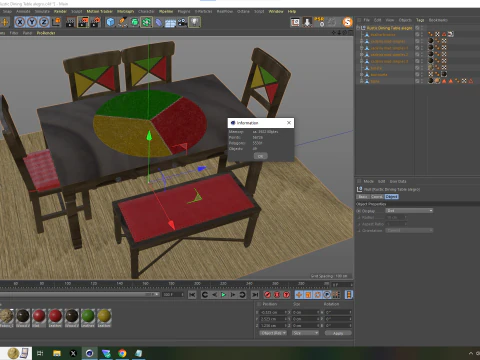Open the Help menu
480x360 pixels.
coord(292,12)
